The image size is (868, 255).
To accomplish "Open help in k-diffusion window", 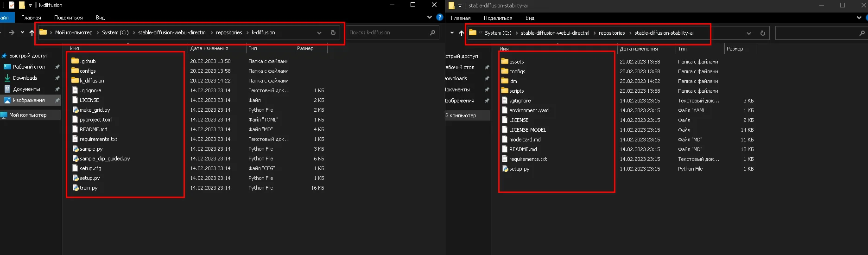I will pyautogui.click(x=440, y=17).
